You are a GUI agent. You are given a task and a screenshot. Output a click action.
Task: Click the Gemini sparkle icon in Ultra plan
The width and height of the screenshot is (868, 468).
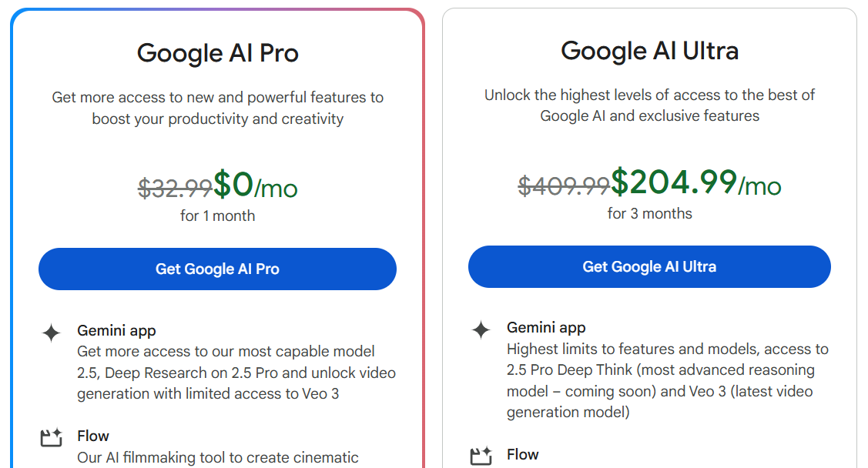(x=481, y=330)
